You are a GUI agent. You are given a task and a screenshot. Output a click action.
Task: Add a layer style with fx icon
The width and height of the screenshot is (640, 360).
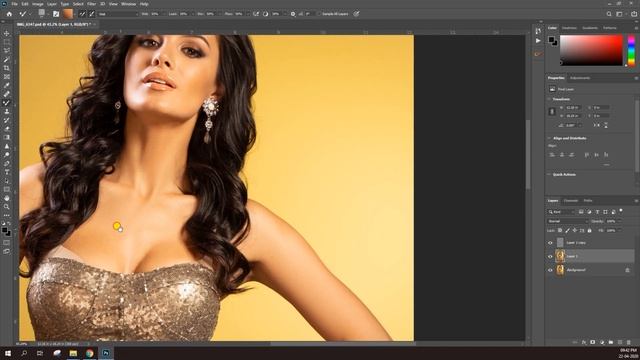584,342
